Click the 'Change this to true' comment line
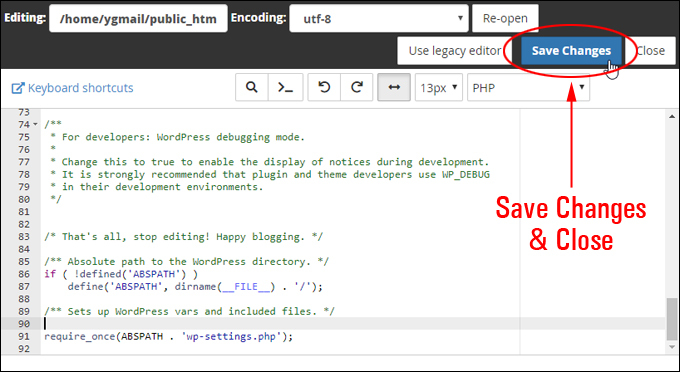Image resolution: width=680 pixels, height=372 pixels. click(270, 162)
